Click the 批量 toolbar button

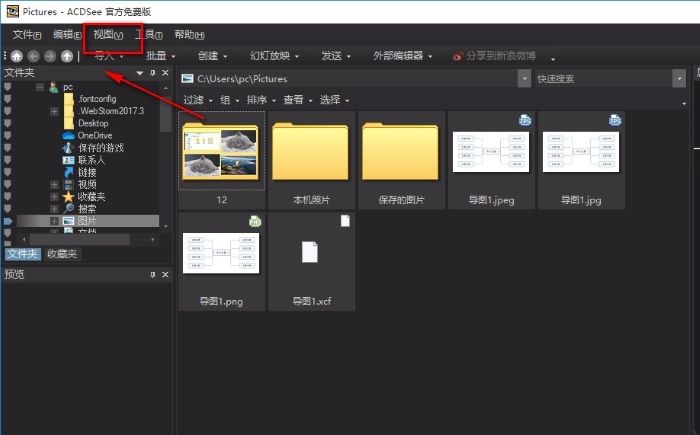161,56
